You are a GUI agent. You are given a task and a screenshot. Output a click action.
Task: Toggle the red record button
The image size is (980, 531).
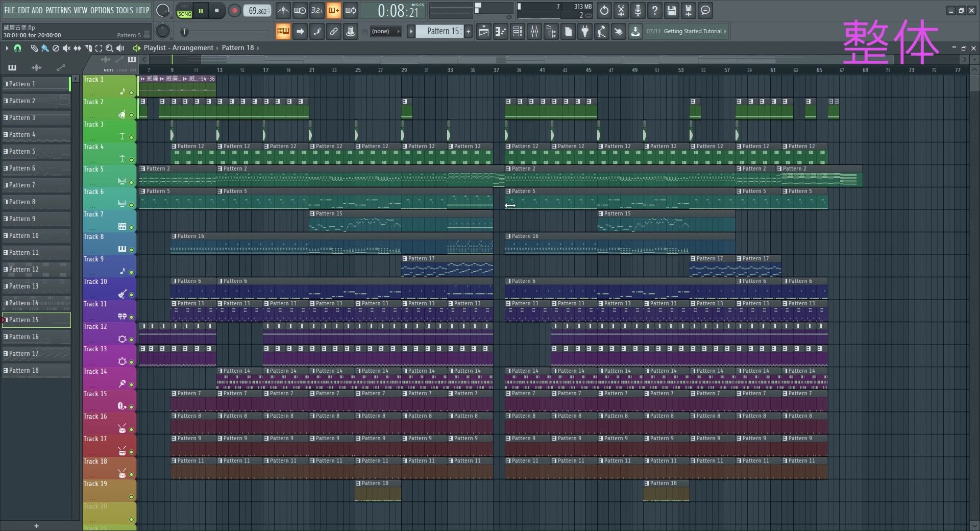click(x=234, y=10)
